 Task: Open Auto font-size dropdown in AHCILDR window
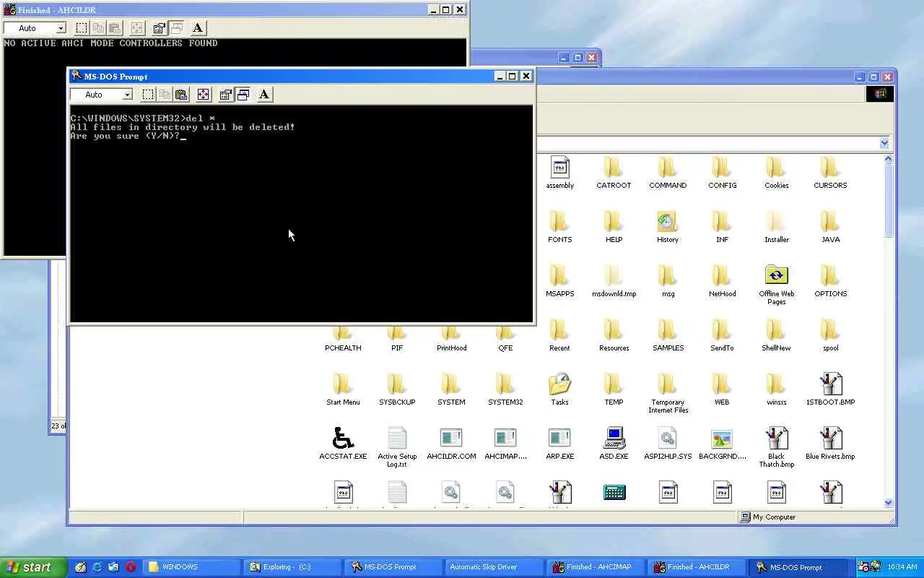coord(61,28)
